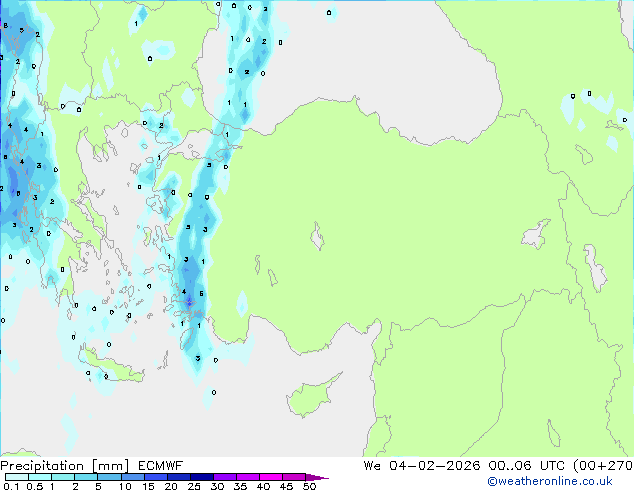The image size is (634, 490).
Task: Select the 30–35 mm purple legend box
Action: click(x=224, y=477)
